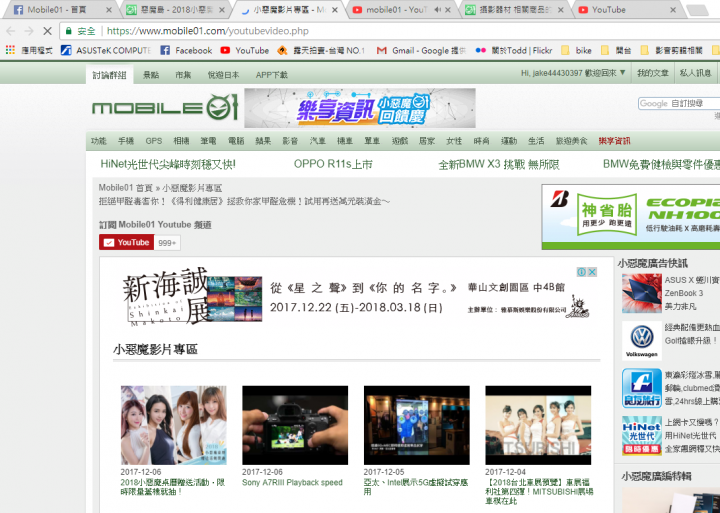Click HiNet光世代 sidebar ad icon

(641, 435)
